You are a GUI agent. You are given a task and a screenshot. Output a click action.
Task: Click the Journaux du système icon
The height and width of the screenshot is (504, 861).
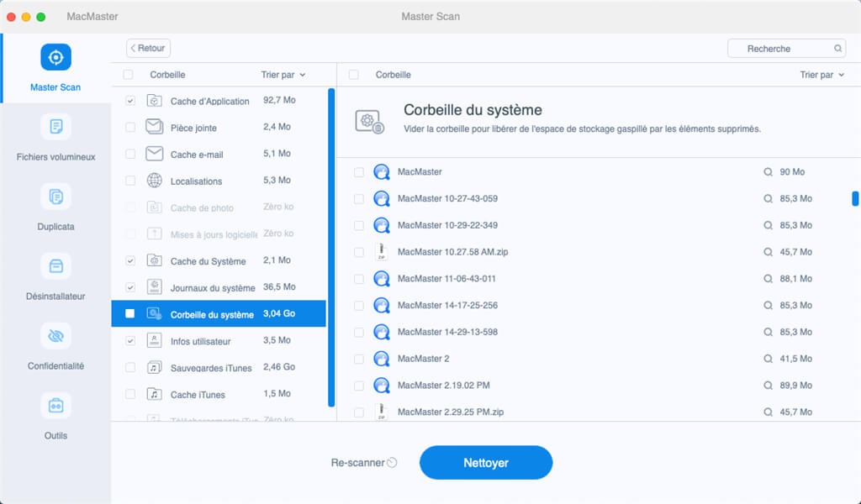click(x=155, y=286)
